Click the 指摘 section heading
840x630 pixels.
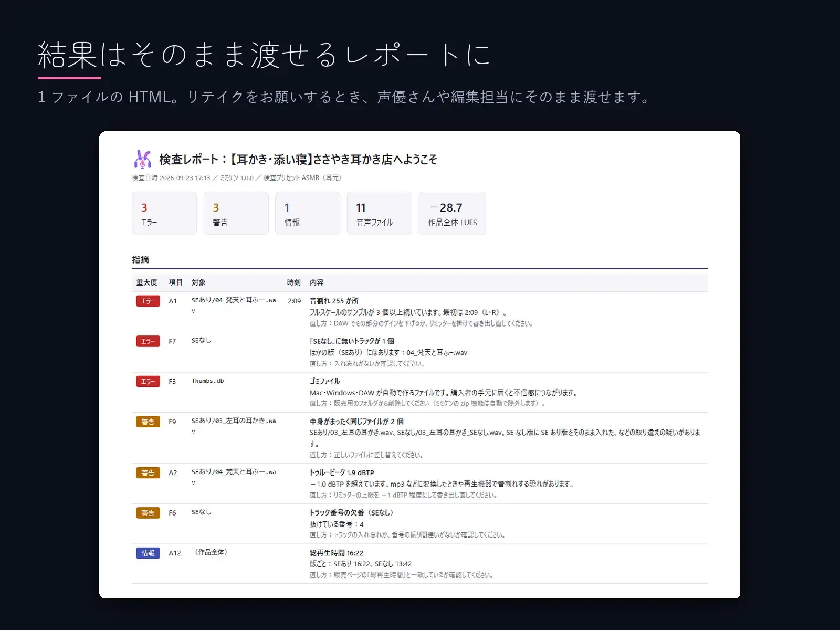[140, 259]
